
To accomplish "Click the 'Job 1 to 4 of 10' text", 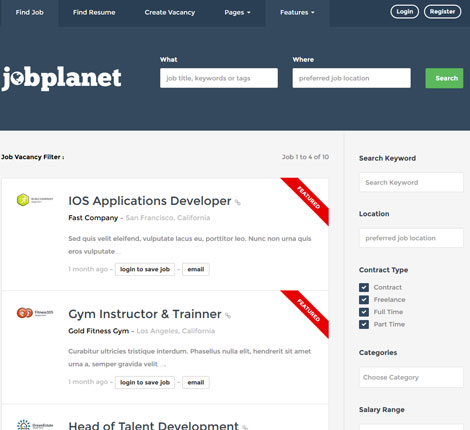I will click(305, 157).
